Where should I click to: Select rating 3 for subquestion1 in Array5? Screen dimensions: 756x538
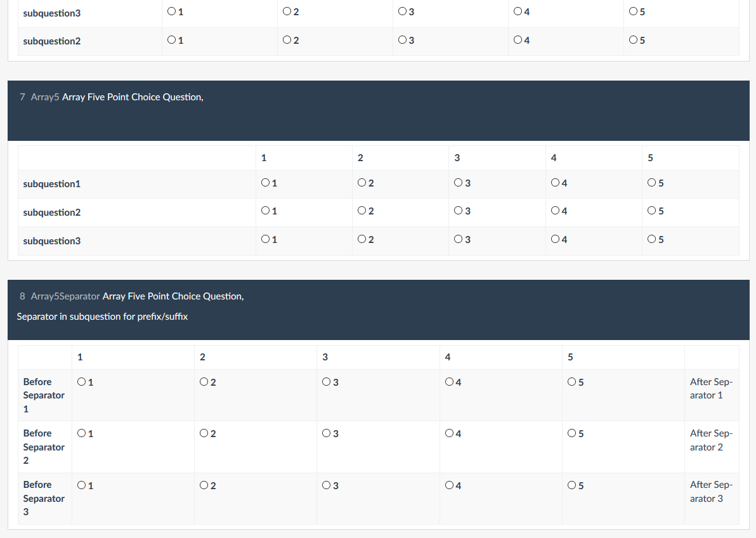coord(459,183)
